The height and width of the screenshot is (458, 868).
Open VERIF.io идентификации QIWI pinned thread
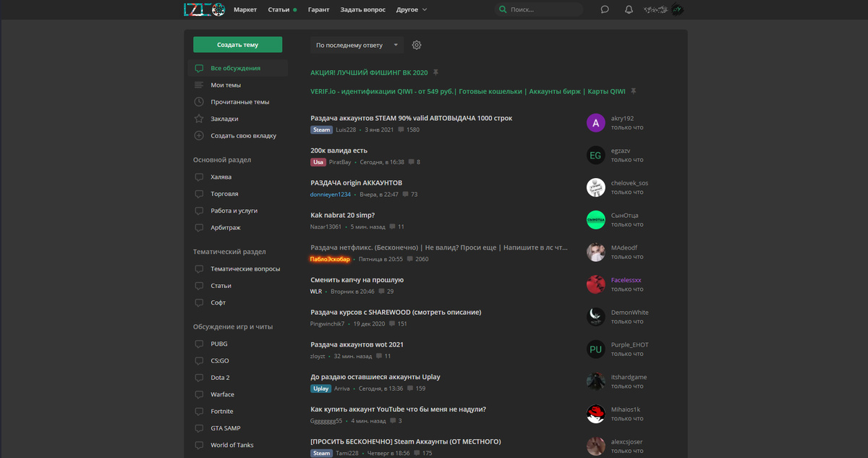coord(468,91)
